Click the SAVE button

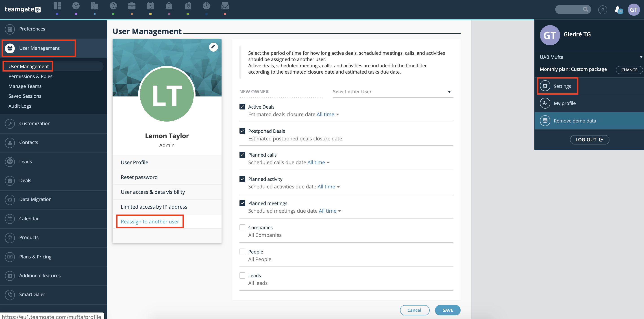click(448, 310)
